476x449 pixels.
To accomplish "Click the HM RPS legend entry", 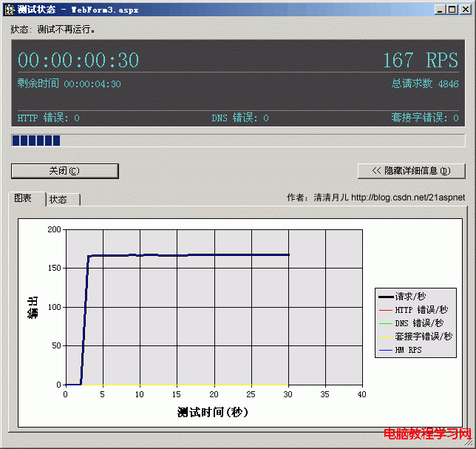I will point(400,351).
